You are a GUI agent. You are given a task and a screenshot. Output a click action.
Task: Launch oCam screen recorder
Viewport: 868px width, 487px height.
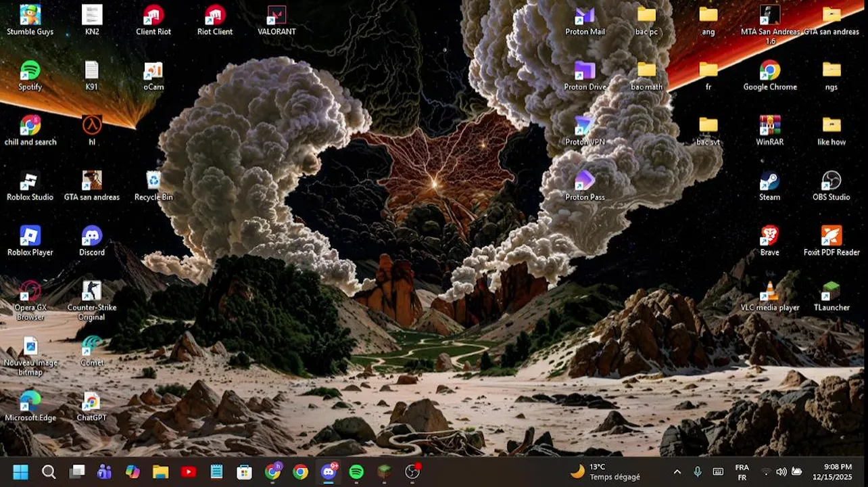pos(153,76)
